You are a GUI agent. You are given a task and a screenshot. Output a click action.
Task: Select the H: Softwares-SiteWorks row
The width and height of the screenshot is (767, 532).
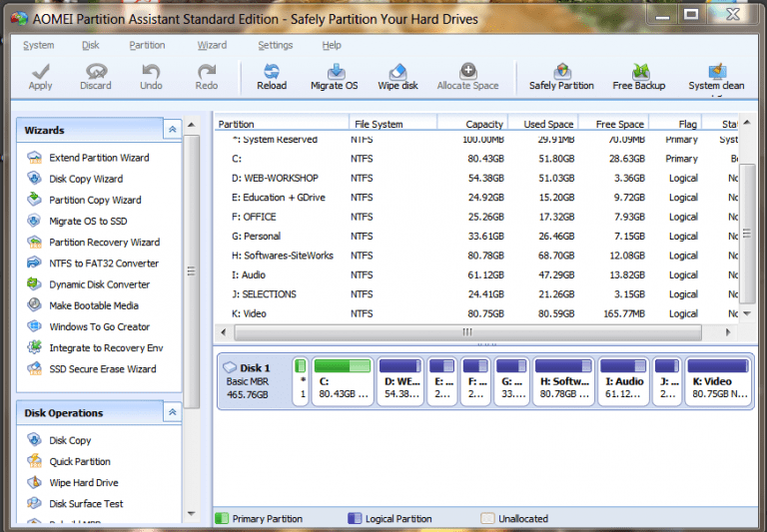[477, 256]
